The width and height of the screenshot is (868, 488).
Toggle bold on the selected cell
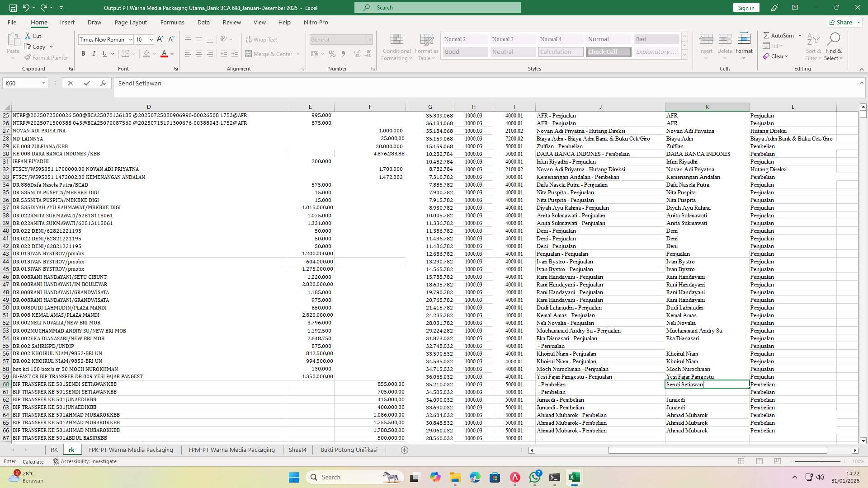pos(83,53)
